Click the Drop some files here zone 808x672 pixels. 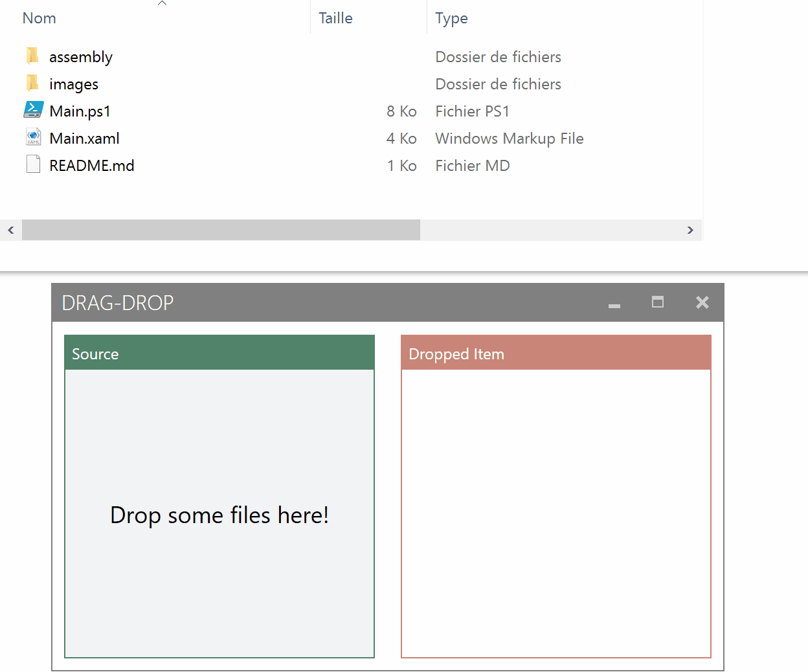(219, 515)
